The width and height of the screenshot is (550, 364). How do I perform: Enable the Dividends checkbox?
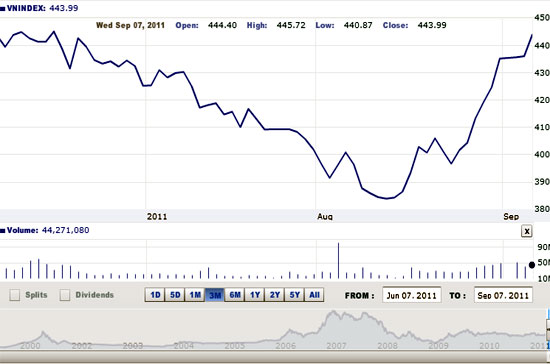tap(65, 295)
